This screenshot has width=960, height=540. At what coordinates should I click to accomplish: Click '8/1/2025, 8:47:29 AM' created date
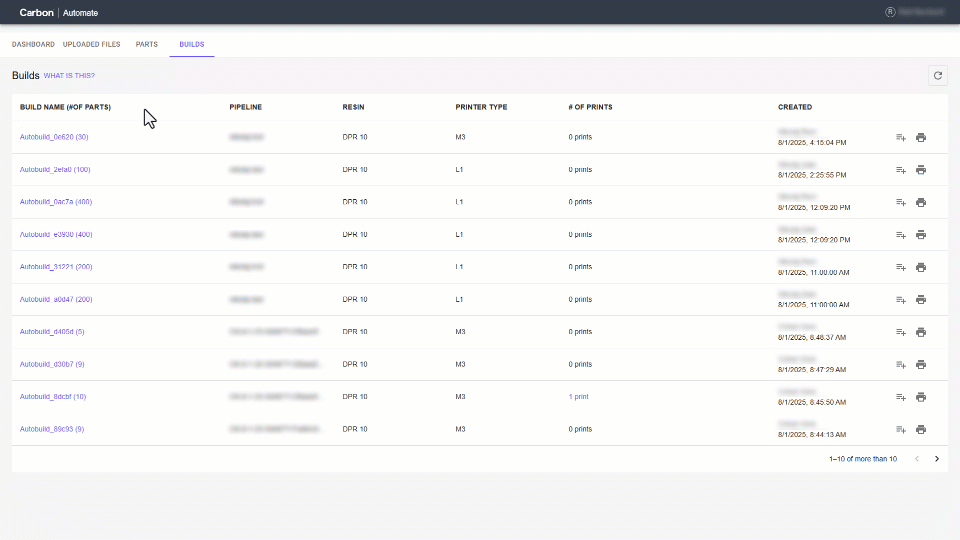(812, 370)
